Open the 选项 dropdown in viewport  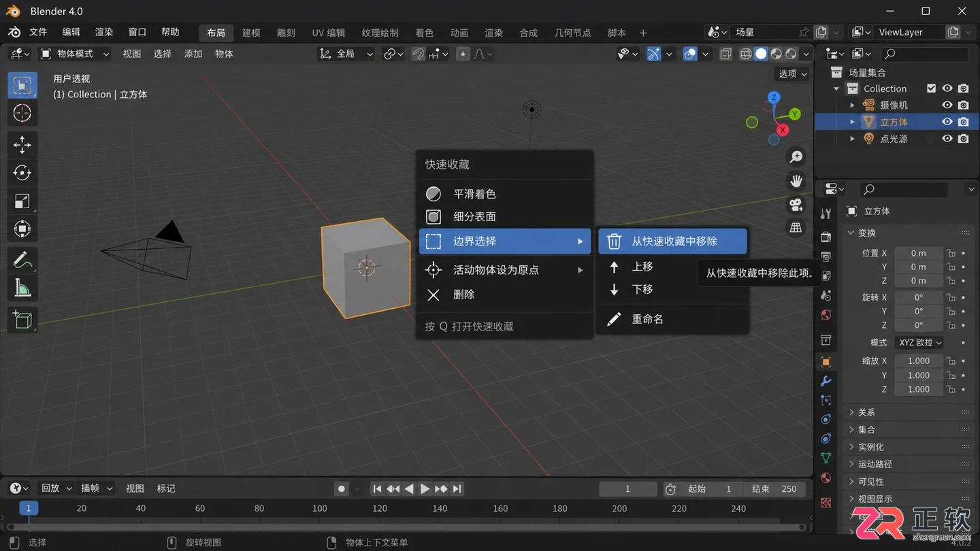(793, 73)
